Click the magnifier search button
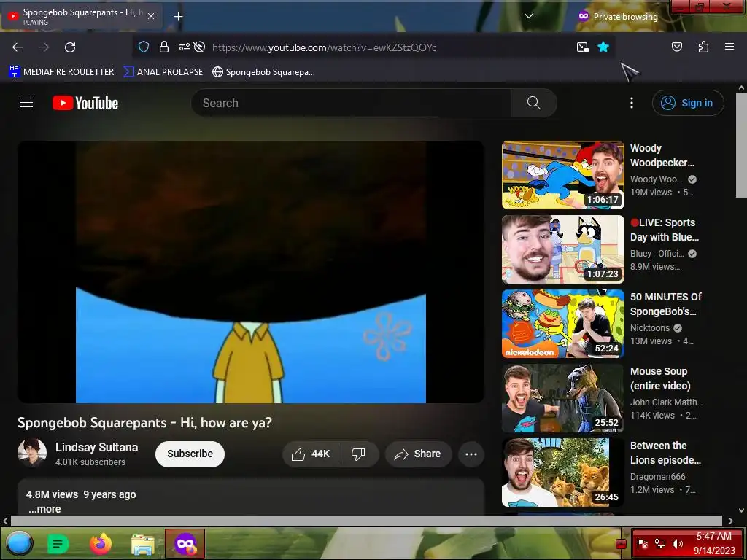The width and height of the screenshot is (747, 560). point(533,103)
